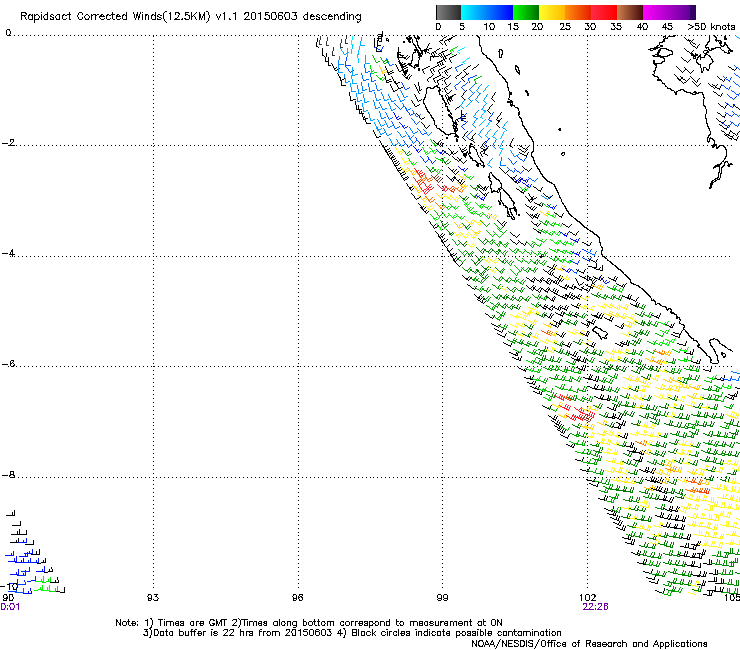Screen dimensions: 740x650
Task: Click the 'Data buffer is 22 hrs' note line
Action: pos(352,633)
